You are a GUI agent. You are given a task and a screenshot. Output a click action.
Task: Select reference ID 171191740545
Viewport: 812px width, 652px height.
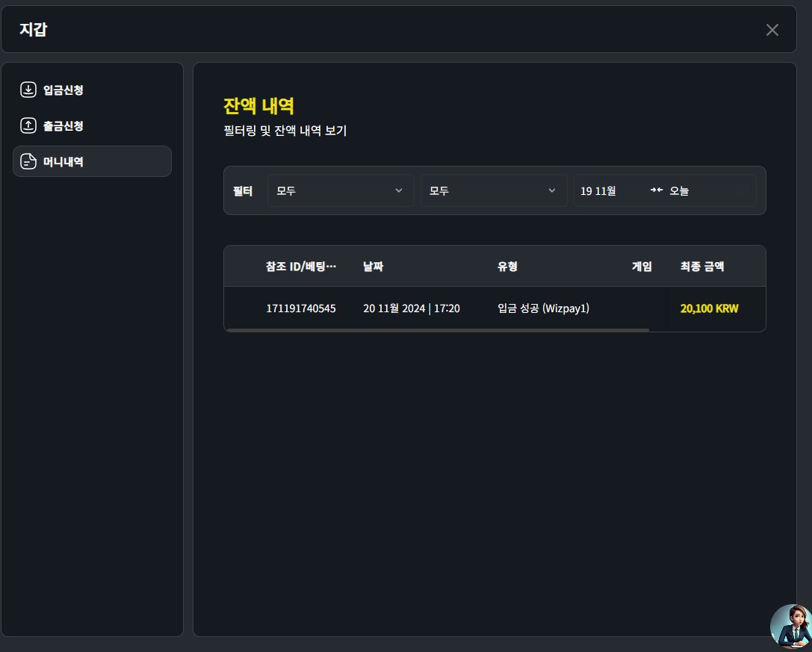(301, 308)
